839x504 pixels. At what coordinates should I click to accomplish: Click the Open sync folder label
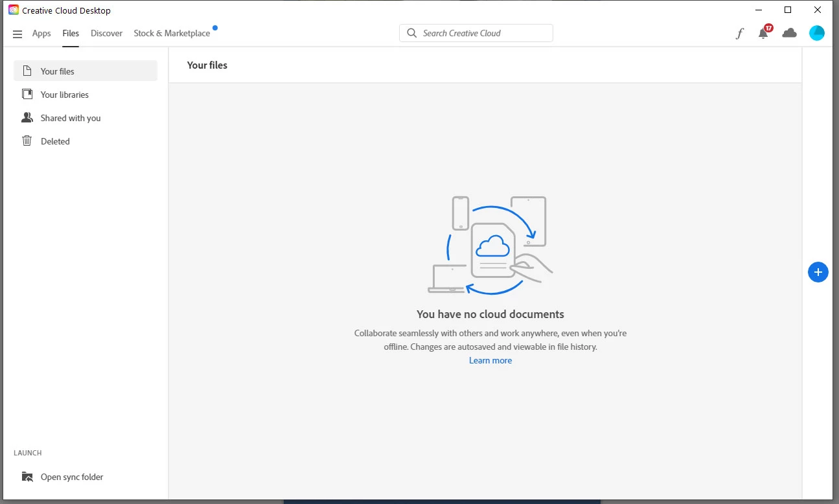72,477
